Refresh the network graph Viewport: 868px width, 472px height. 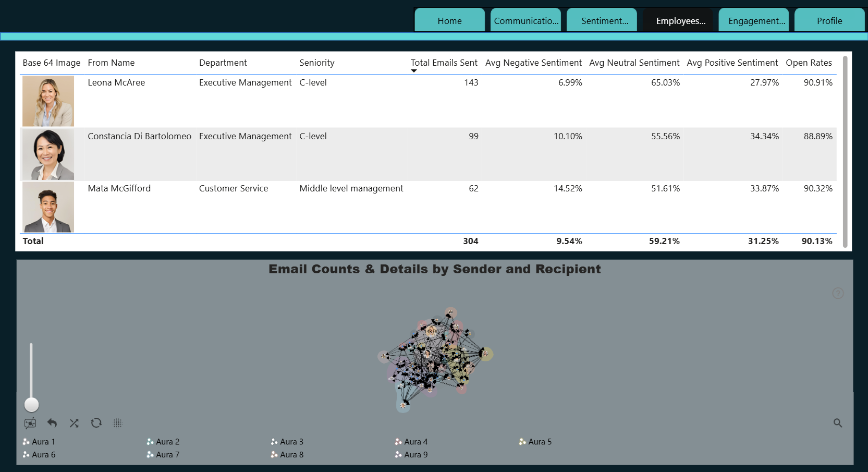point(96,423)
